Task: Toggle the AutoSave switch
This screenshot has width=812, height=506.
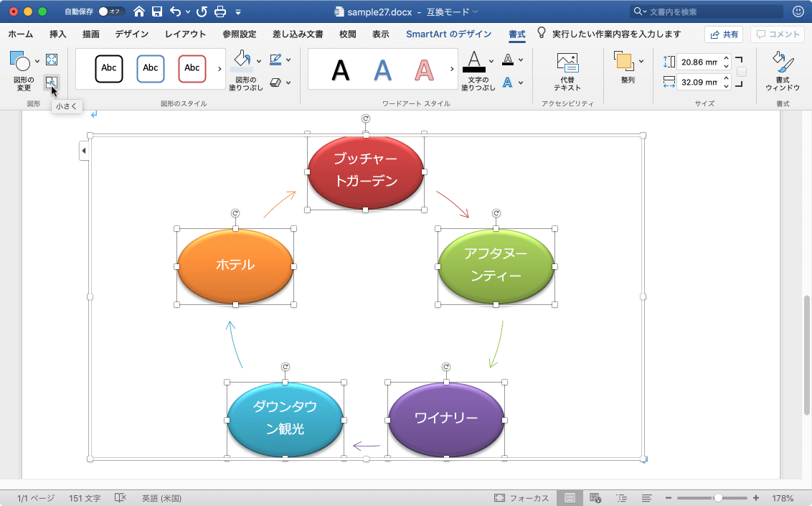Action: point(110,11)
